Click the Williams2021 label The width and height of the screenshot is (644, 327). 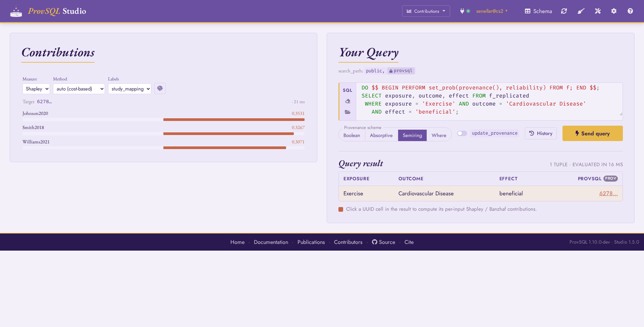point(36,142)
